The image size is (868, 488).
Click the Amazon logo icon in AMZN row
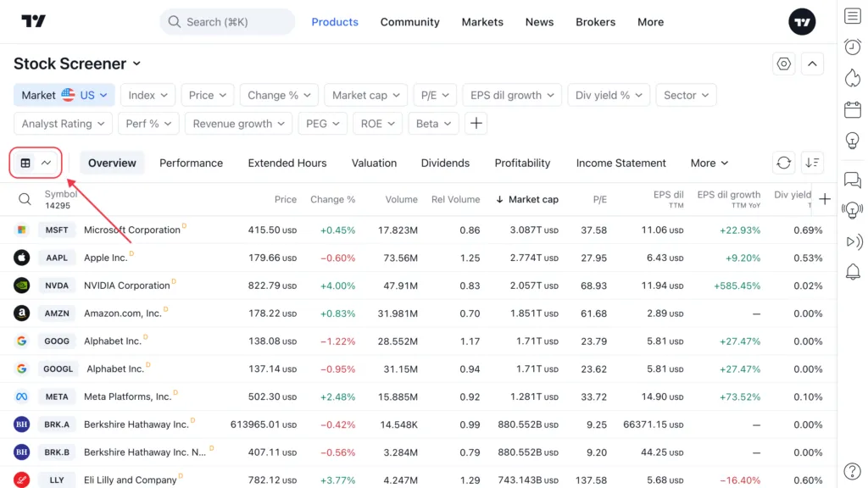pyautogui.click(x=21, y=313)
